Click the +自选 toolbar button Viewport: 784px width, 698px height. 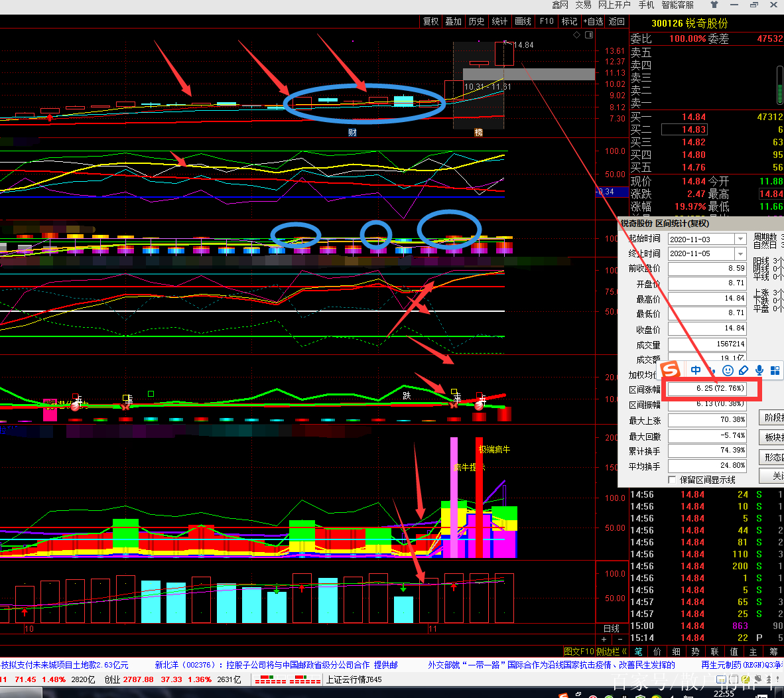pos(594,21)
